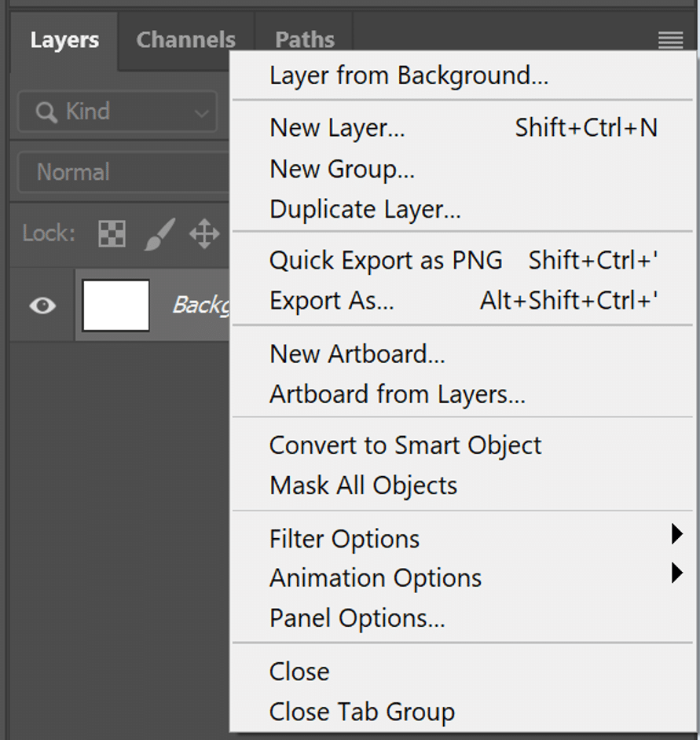Switch to the Channels tab

click(x=185, y=40)
